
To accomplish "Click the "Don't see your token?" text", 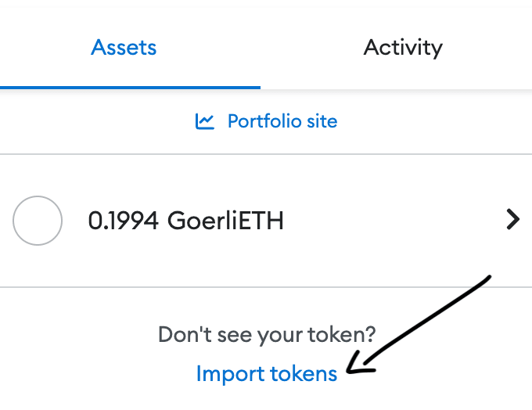I will point(266,335).
